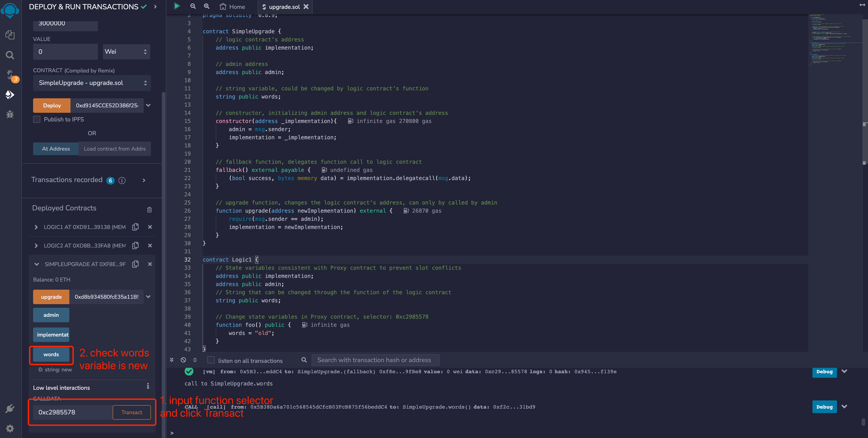Expand Transactions recorded section
The height and width of the screenshot is (438, 868).
tap(144, 180)
